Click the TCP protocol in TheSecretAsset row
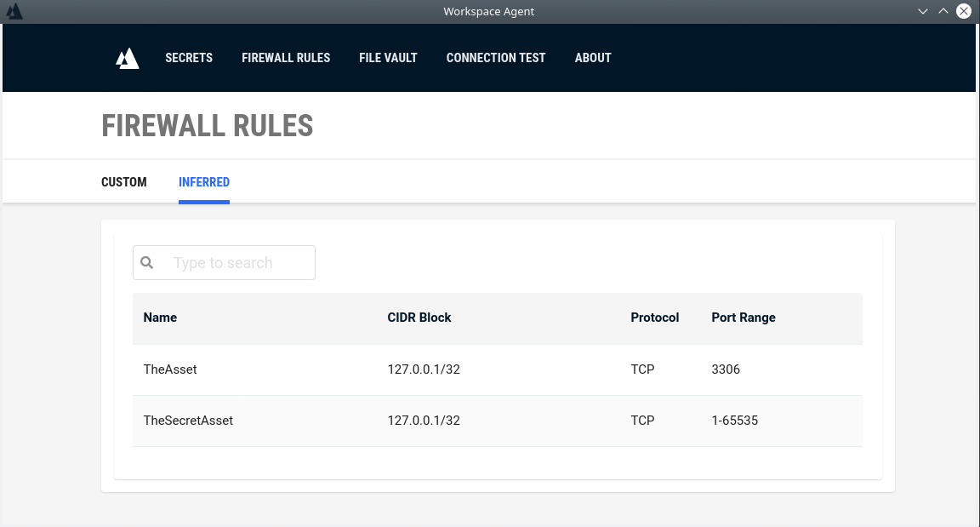The image size is (980, 527). 642,421
